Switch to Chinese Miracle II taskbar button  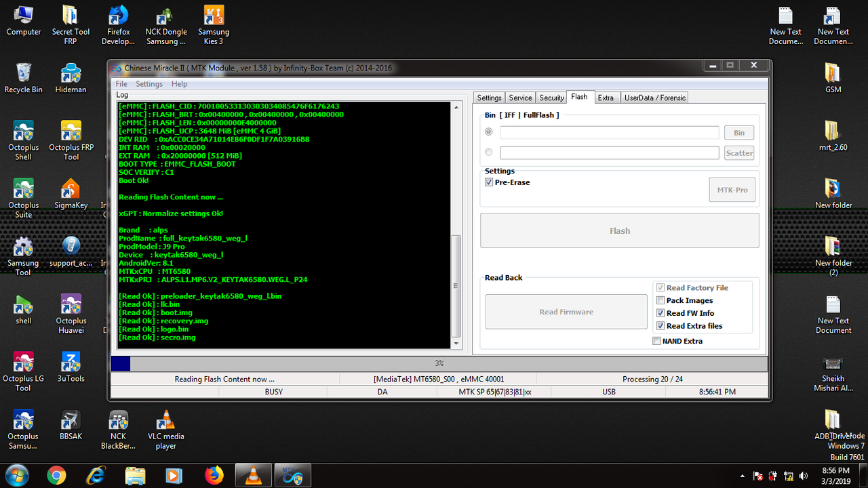tap(293, 476)
